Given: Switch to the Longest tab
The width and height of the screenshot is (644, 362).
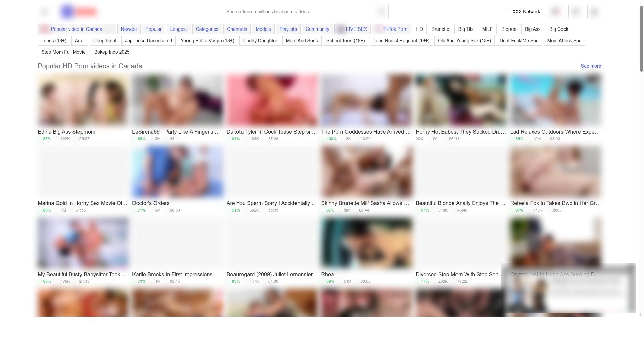Looking at the screenshot, I should click(x=178, y=29).
